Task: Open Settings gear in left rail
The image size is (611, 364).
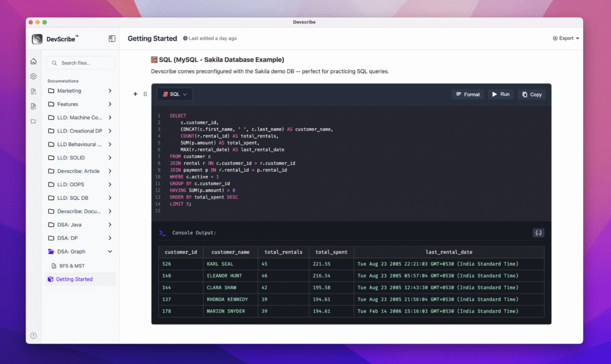Action: [33, 76]
